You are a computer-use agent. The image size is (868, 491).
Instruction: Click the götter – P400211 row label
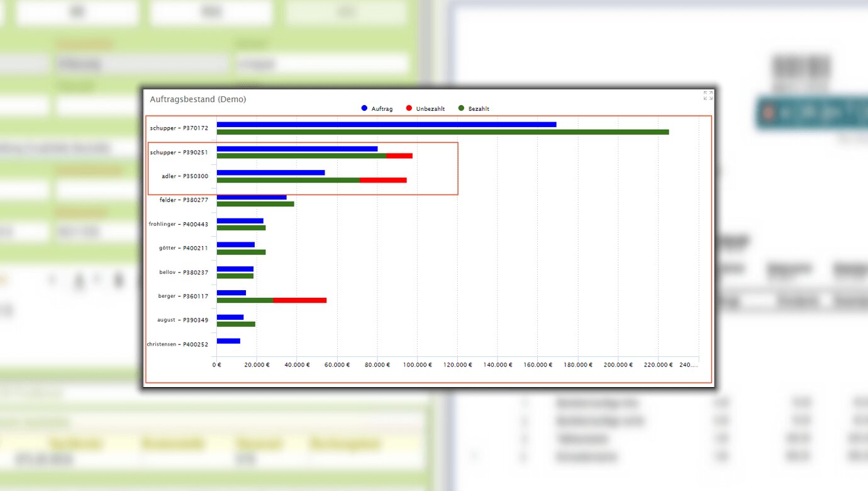coord(183,248)
